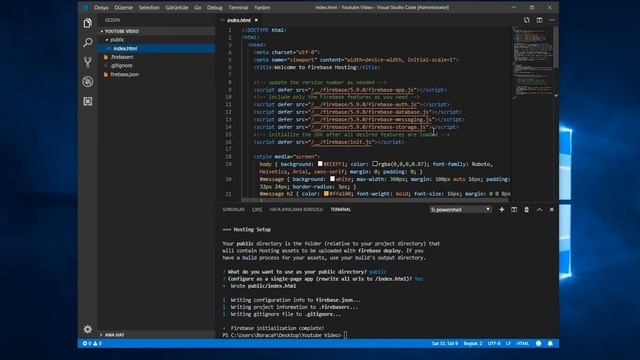
Task: Follow the firebase-app.js script link
Action: 363,90
